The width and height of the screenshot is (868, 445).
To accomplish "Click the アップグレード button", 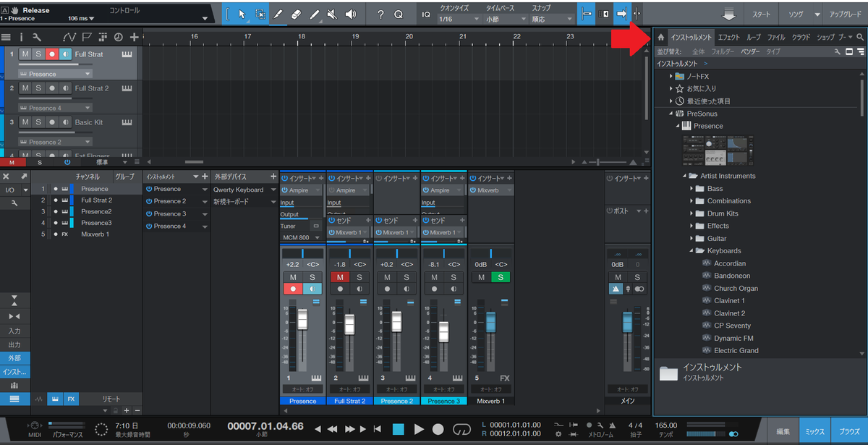I will pos(845,14).
